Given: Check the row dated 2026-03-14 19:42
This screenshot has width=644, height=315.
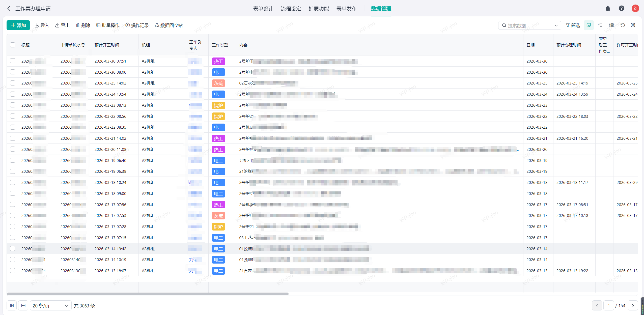Looking at the screenshot, I should (x=13, y=248).
